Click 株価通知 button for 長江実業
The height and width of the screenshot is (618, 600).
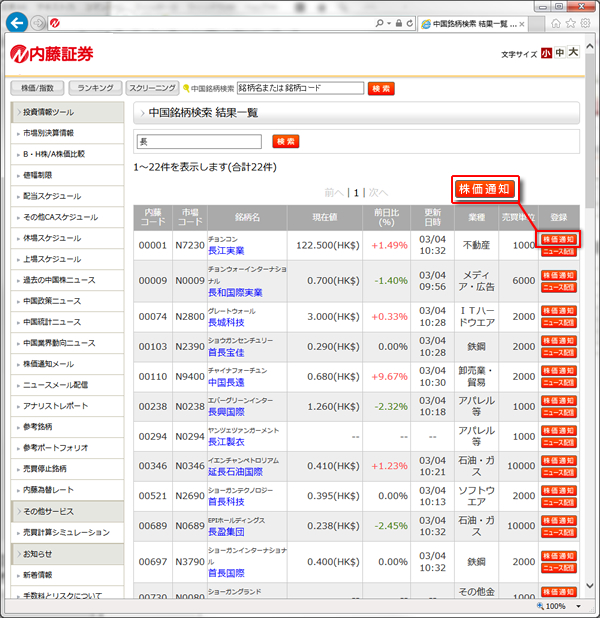(x=559, y=240)
